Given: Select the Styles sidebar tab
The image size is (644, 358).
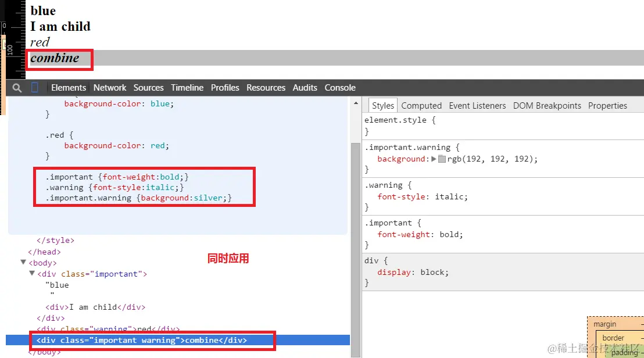Looking at the screenshot, I should click(383, 106).
